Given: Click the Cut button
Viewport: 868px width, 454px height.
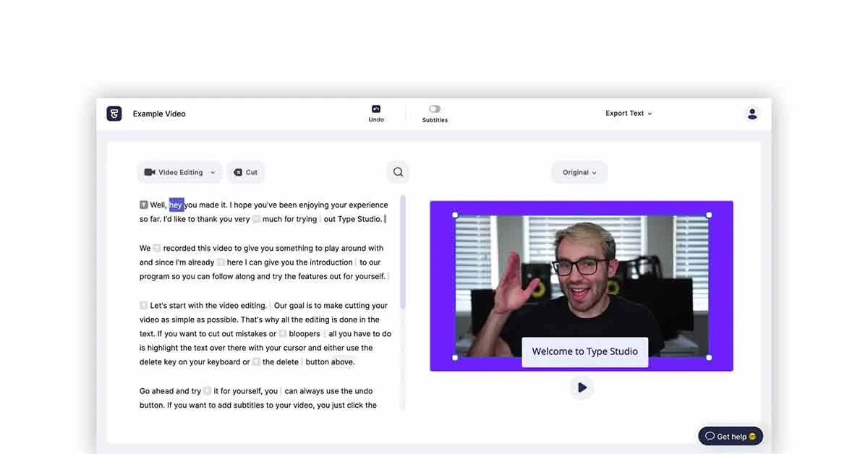Looking at the screenshot, I should pyautogui.click(x=245, y=172).
